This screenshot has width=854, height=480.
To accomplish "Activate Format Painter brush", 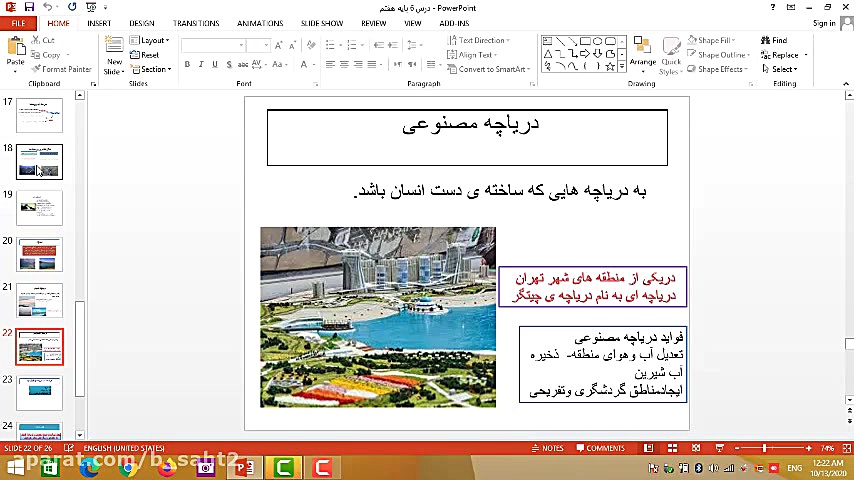I will 61,69.
